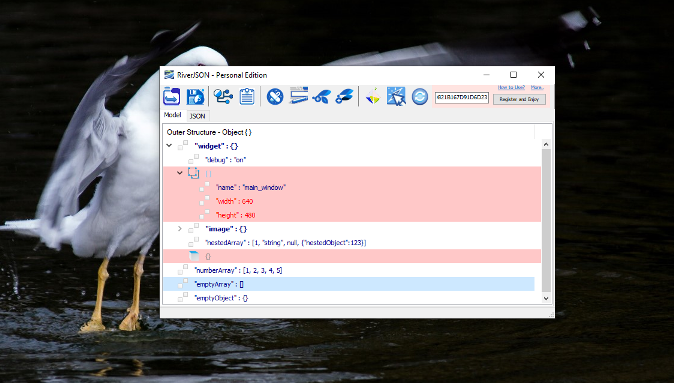
Task: Switch to the JSON tab
Action: (x=198, y=116)
